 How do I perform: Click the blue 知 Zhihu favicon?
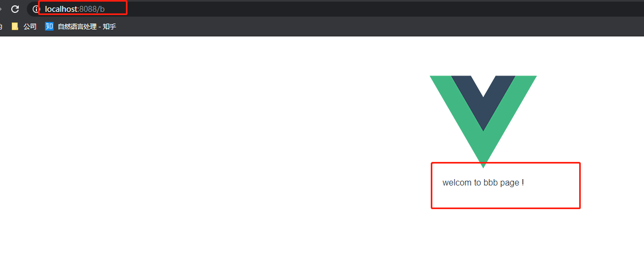[x=49, y=26]
